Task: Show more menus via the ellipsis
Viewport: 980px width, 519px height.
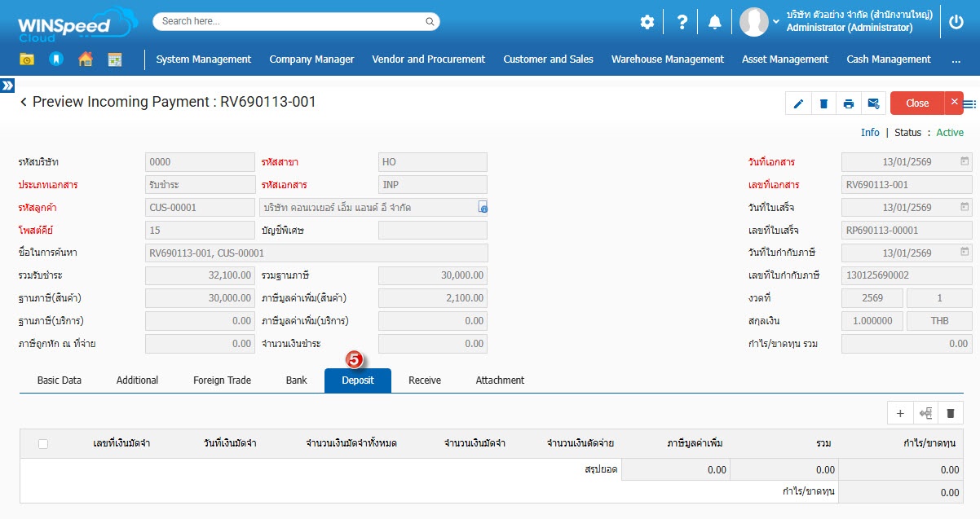Action: [956, 59]
